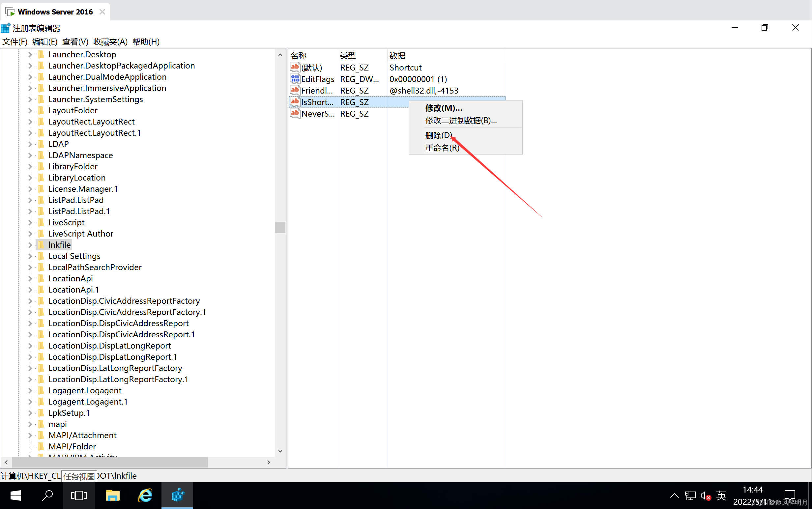Expand the Local Settings key
The height and width of the screenshot is (509, 812).
point(30,256)
